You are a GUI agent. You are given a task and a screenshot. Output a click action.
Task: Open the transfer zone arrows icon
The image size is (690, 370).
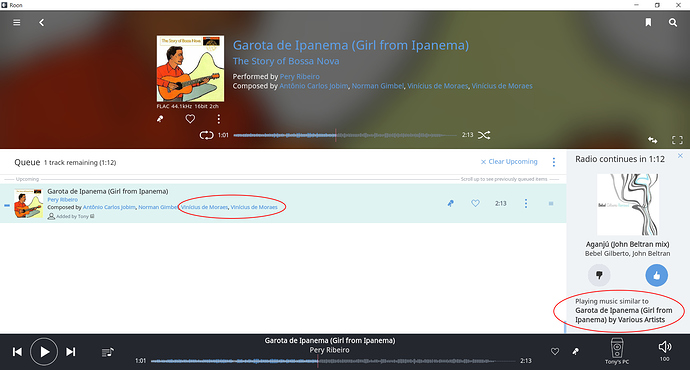point(652,140)
